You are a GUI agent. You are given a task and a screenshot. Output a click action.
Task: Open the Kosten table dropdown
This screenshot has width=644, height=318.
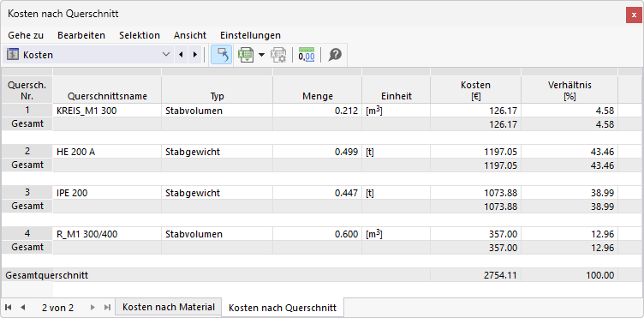click(x=166, y=55)
